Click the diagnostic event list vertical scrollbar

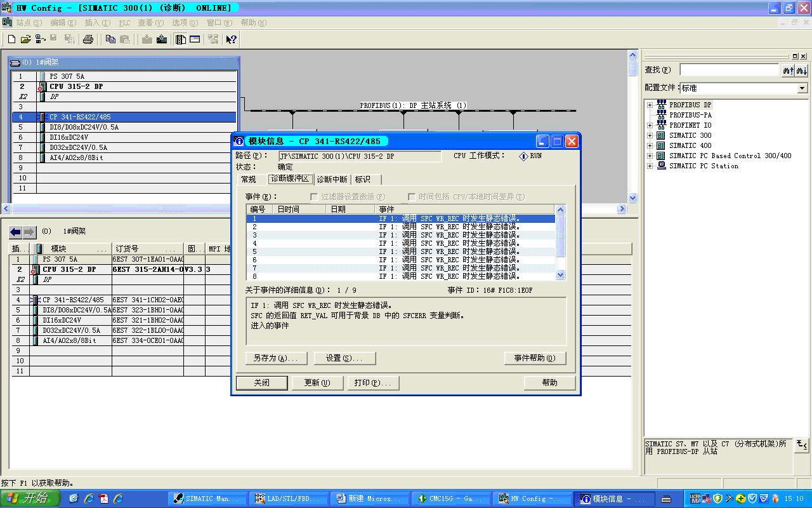pos(560,243)
